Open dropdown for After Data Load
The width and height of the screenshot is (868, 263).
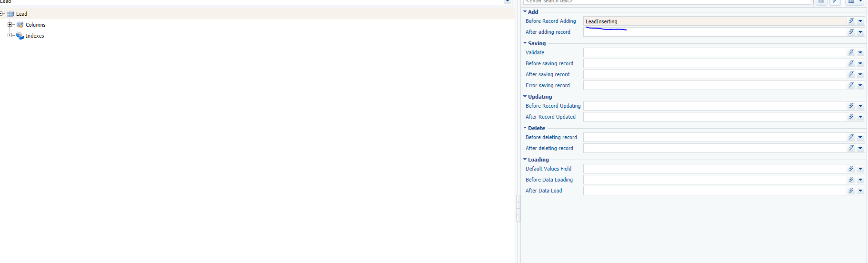click(860, 191)
